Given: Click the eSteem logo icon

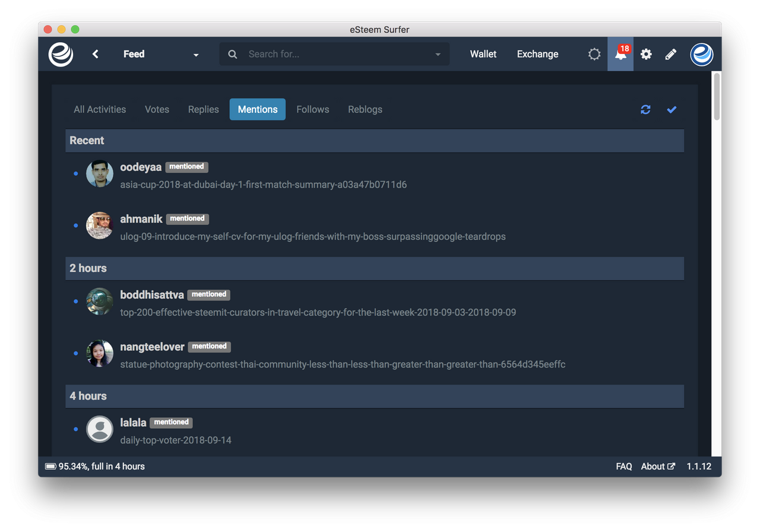Looking at the screenshot, I should tap(61, 54).
